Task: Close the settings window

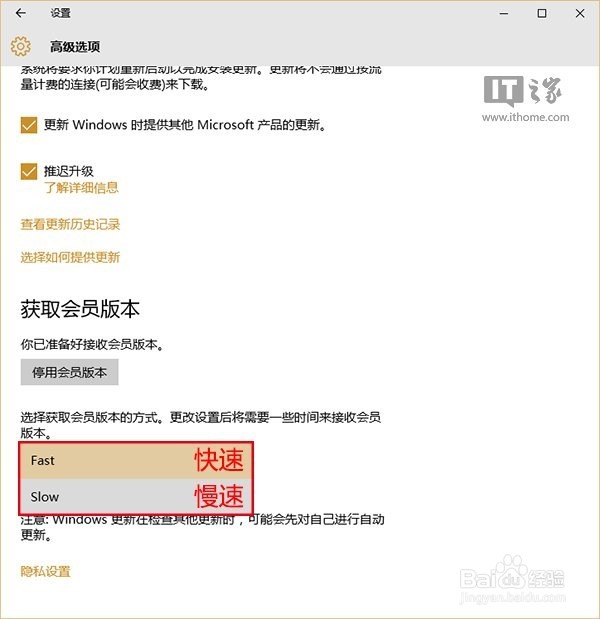Action: pyautogui.click(x=580, y=13)
